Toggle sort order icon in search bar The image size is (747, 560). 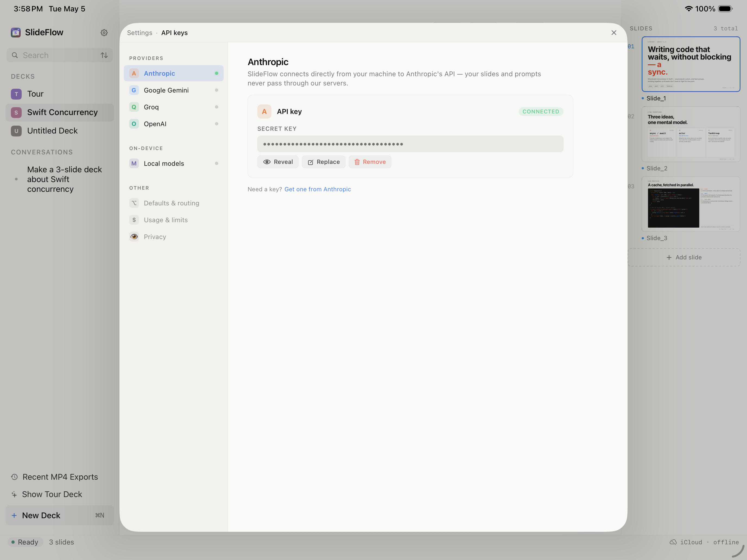tap(104, 55)
